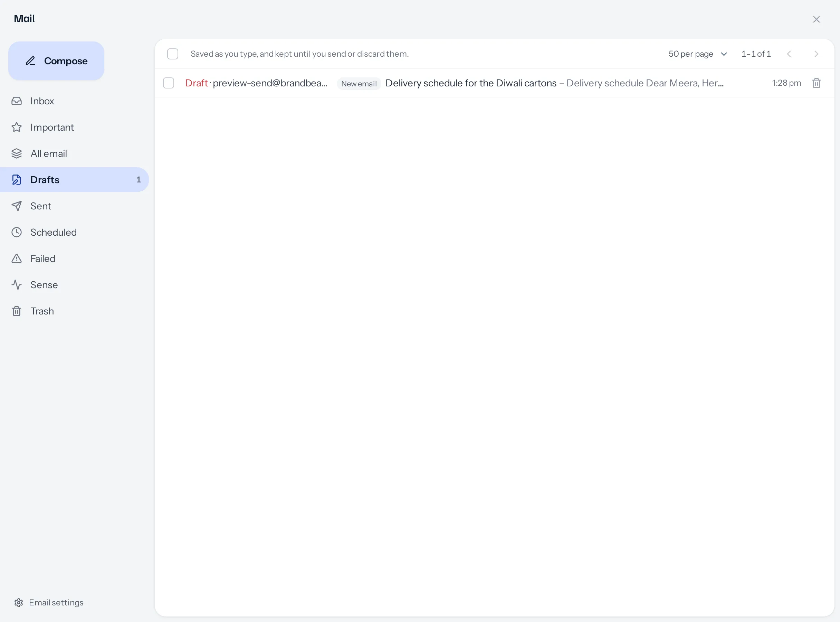Click the pencil icon in Compose
Viewport: 840px width, 622px height.
point(30,60)
